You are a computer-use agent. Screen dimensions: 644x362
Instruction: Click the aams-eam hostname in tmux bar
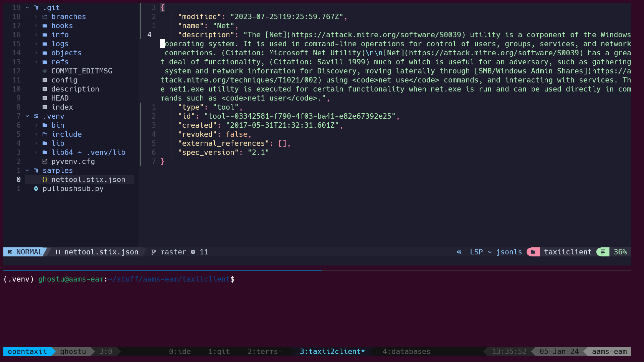[609, 351]
